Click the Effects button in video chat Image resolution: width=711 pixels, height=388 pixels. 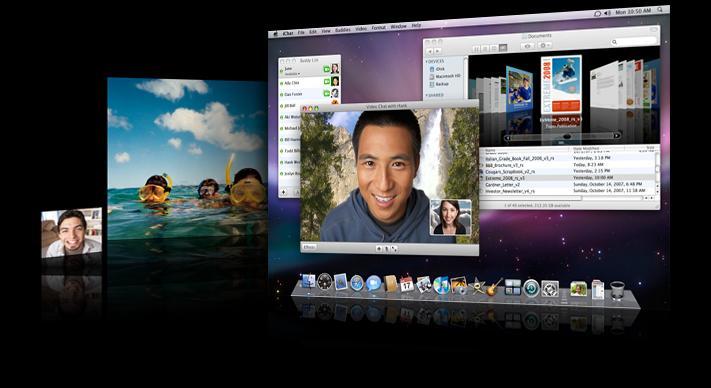(x=310, y=247)
